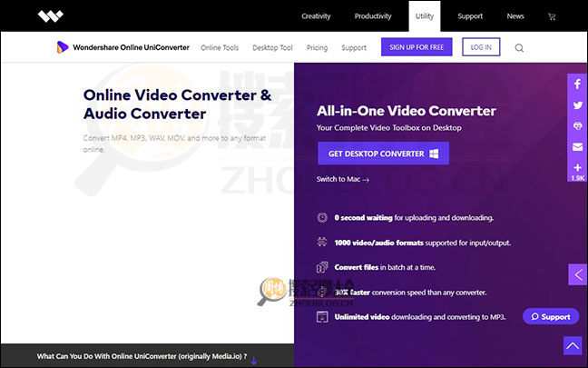Click the Convert files batch icon
Image resolution: width=588 pixels, height=368 pixels.
322,267
